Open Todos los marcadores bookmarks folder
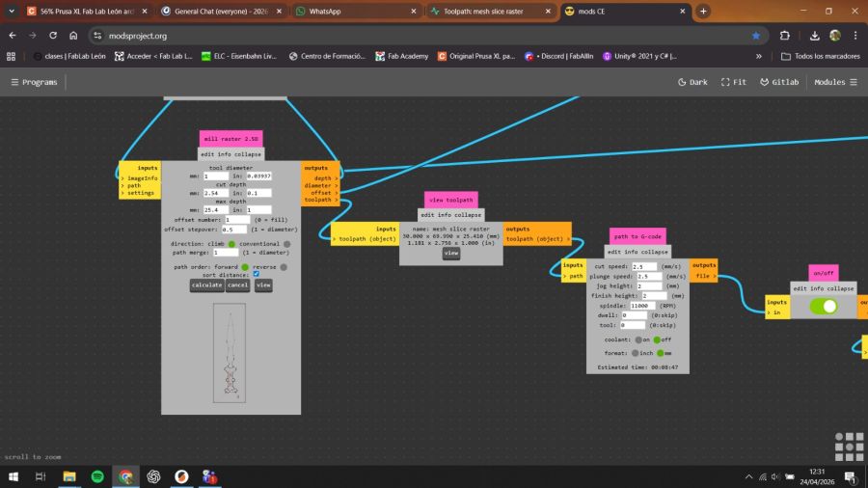This screenshot has width=868, height=488. point(821,56)
